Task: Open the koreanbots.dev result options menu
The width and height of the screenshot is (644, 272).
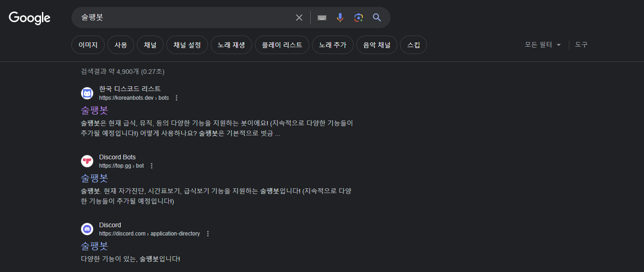Action: click(177, 98)
